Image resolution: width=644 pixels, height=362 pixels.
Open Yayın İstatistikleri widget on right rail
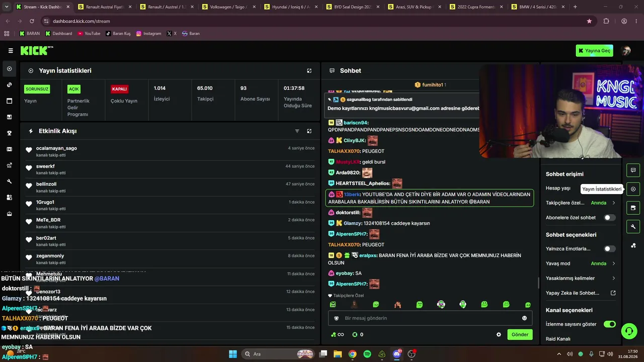pos(633,189)
